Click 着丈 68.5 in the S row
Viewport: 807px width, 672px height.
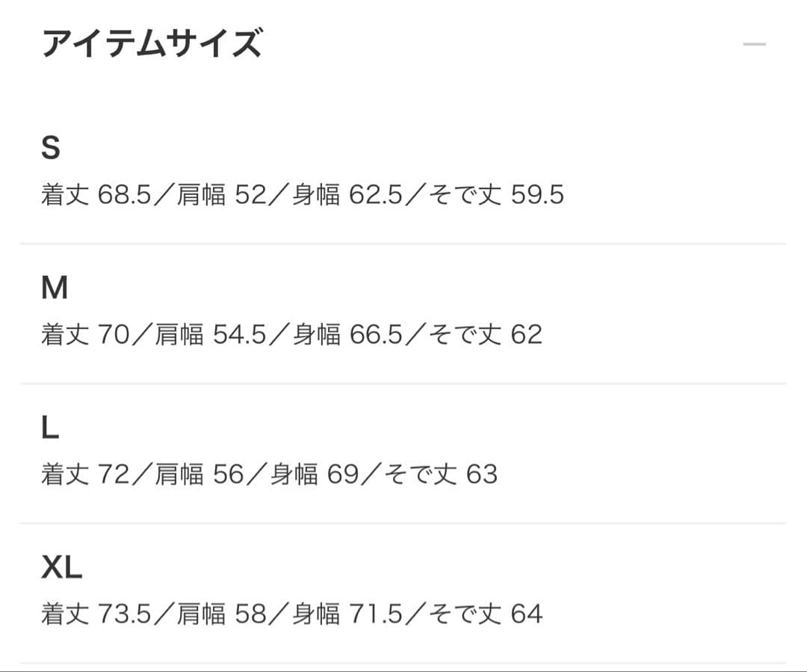pyautogui.click(x=96, y=195)
